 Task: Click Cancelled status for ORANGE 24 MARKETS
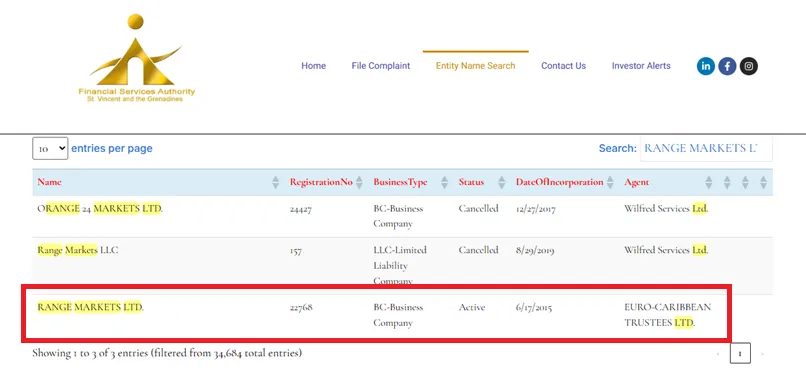(x=479, y=209)
